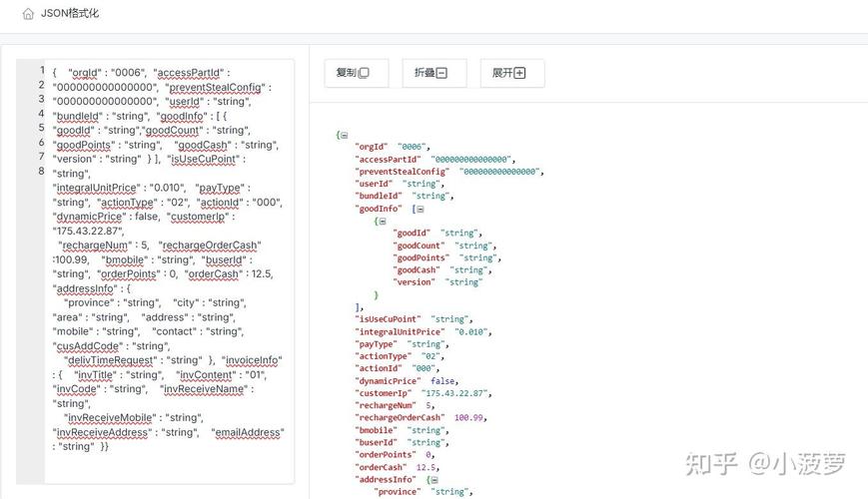Click "emailAddress" in the raw input editor
Image resolution: width=868 pixels, height=499 pixels.
pos(248,432)
